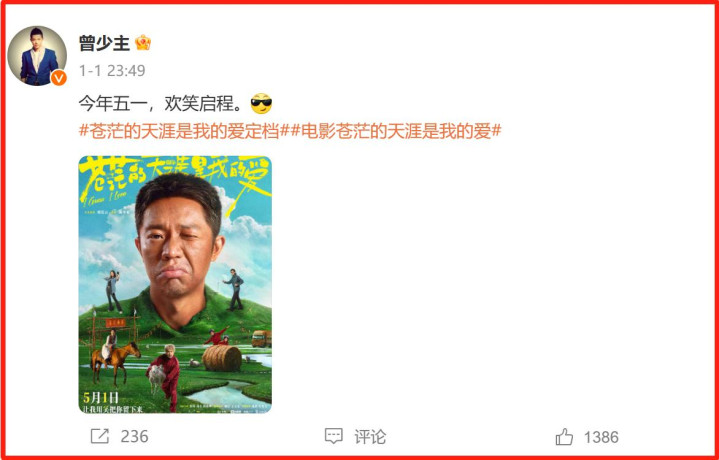The image size is (719, 460).
Task: Click the sunglasses emoji in the post
Action: (261, 104)
